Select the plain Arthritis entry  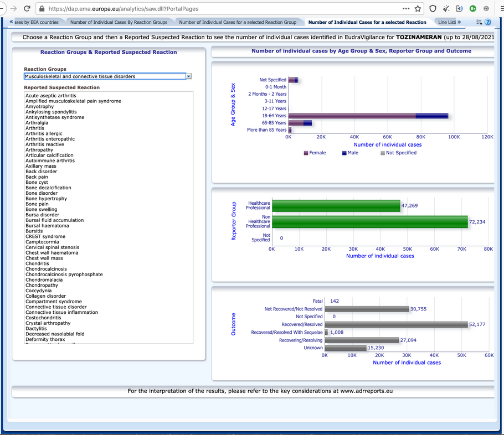click(x=35, y=128)
